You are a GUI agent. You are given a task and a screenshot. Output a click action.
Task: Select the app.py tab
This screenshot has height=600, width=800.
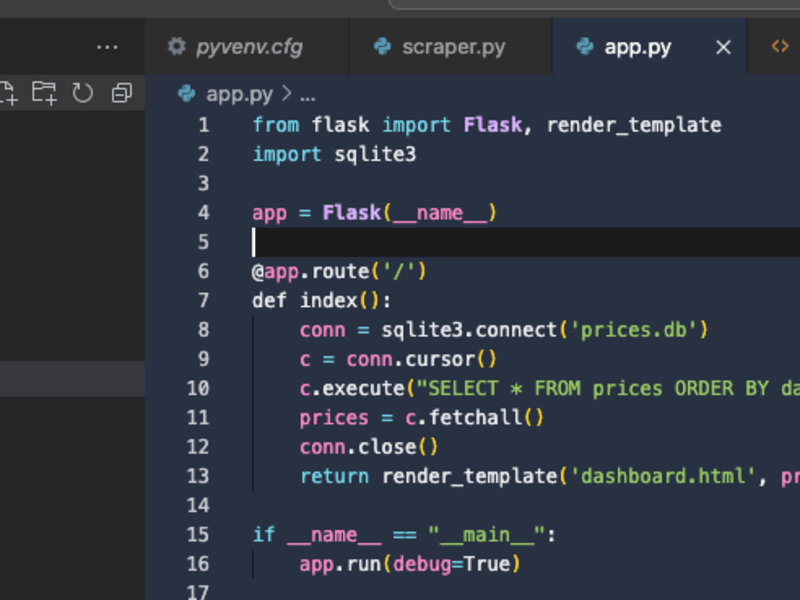tap(638, 47)
